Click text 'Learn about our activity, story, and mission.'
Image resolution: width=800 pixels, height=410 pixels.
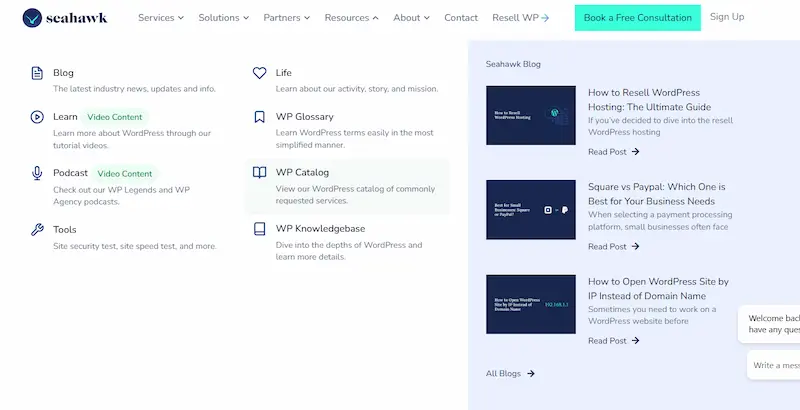(x=357, y=89)
